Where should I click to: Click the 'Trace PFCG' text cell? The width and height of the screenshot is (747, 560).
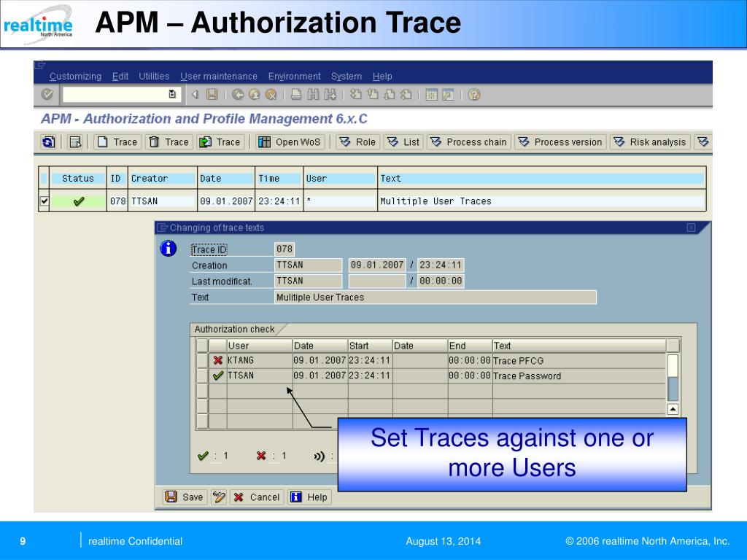578,360
